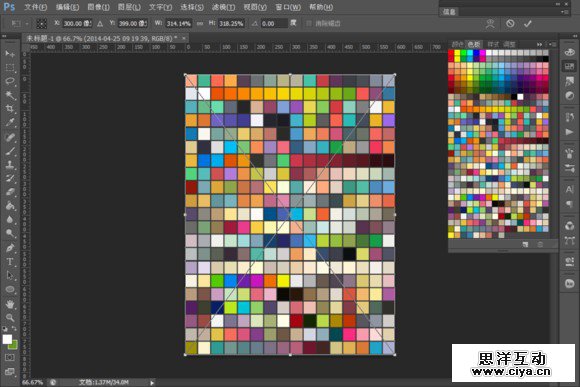The width and height of the screenshot is (580, 387).
Task: Open the info panel flyout menu
Action: click(564, 12)
